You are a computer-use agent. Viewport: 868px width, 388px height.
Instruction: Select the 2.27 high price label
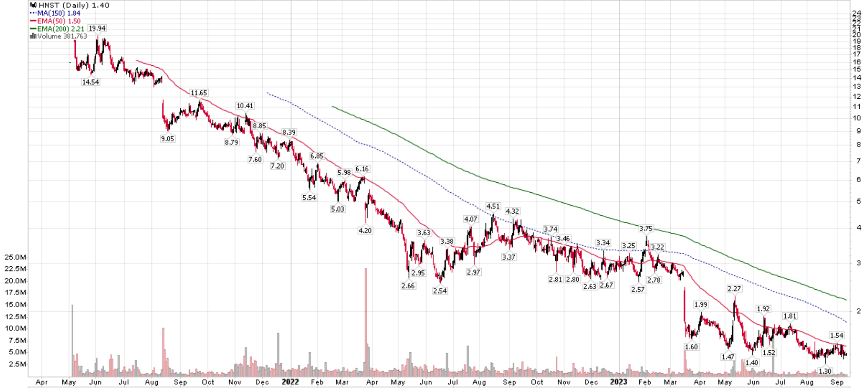pyautogui.click(x=734, y=288)
